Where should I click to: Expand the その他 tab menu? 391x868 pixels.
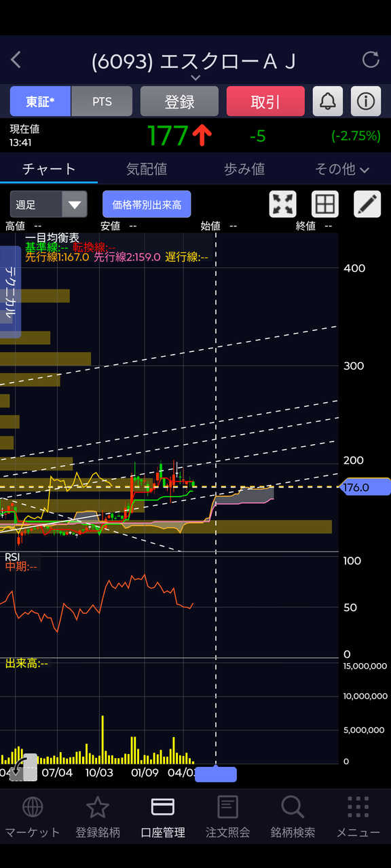(342, 169)
